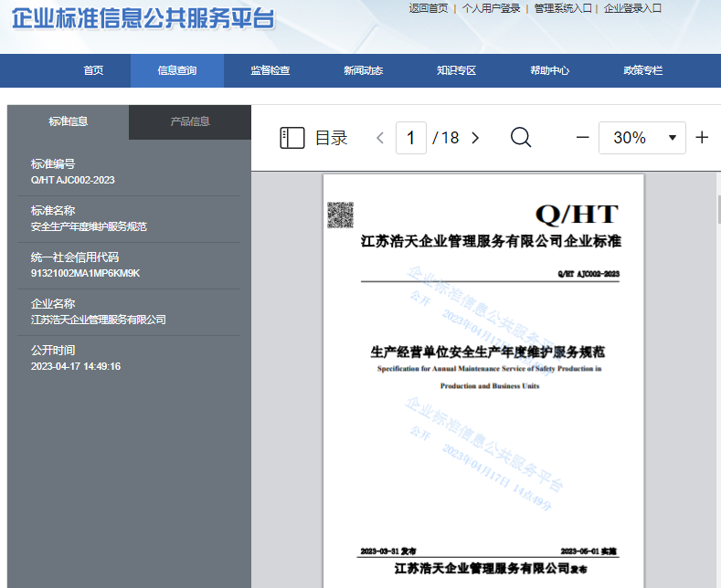The image size is (721, 588).
Task: Click 管理系统入口 link
Action: 563,8
